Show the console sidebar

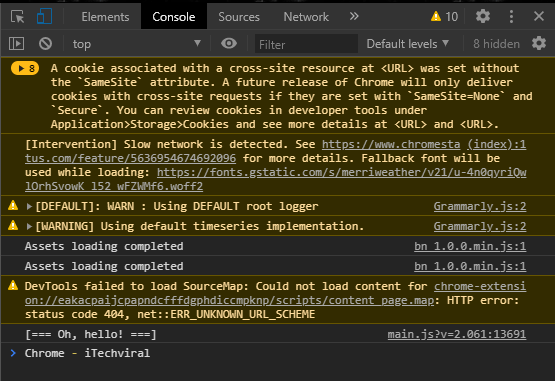(x=17, y=44)
